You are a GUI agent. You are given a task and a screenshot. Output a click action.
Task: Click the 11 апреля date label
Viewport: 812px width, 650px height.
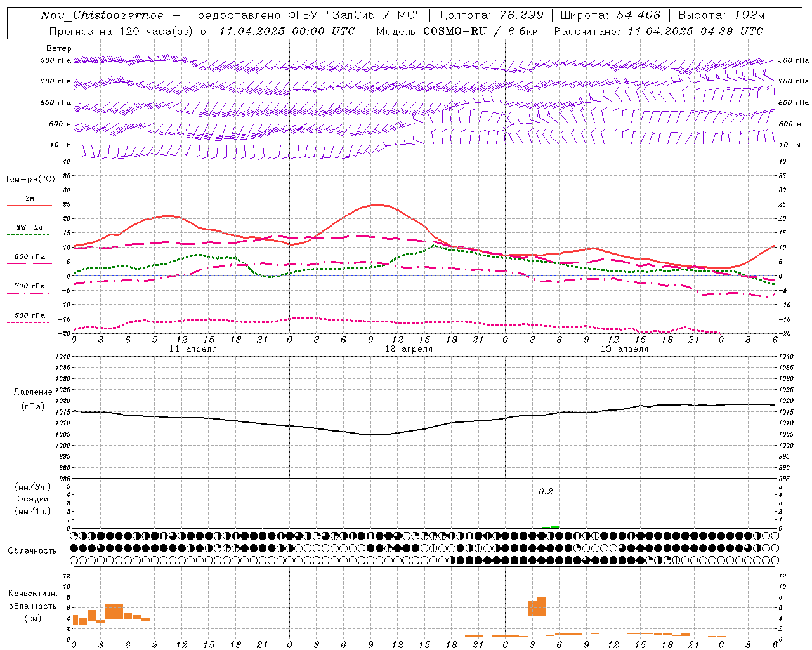pos(193,349)
